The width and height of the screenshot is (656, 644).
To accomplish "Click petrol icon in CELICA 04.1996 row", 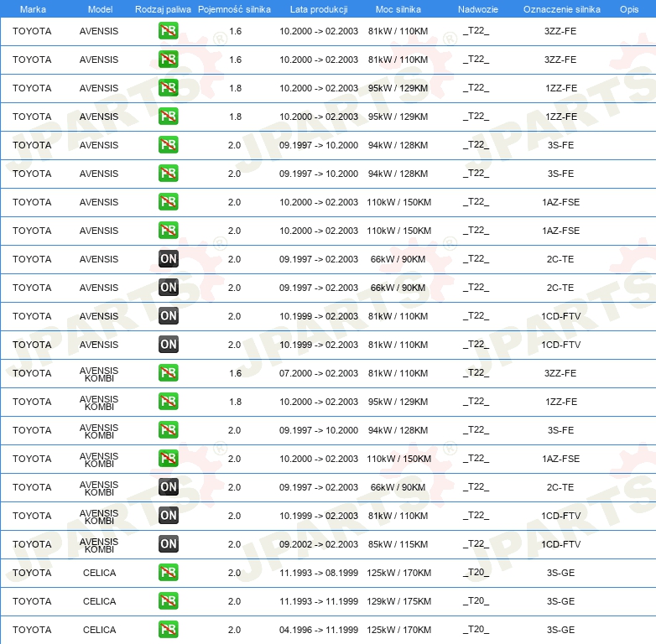I will coord(168,630).
